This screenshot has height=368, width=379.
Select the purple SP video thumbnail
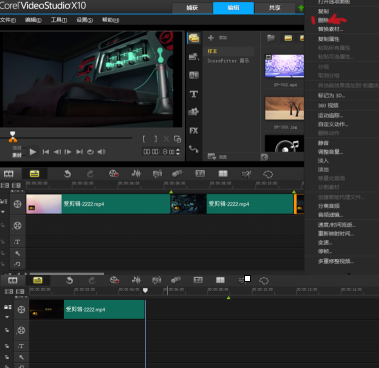pos(284,66)
